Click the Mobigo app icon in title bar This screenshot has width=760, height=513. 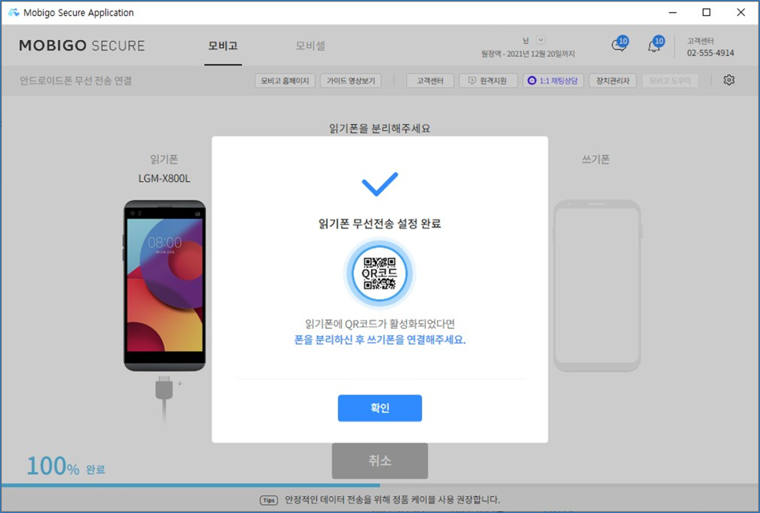(x=14, y=12)
